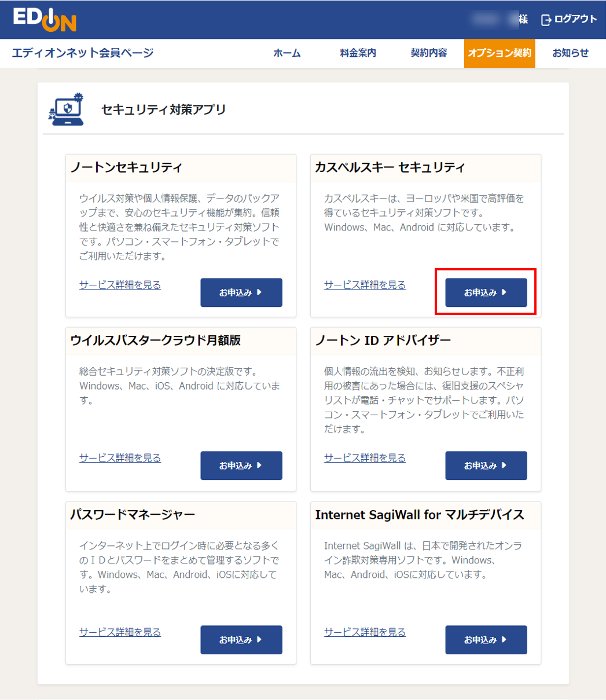This screenshot has width=606, height=700.
Task: Apply for ノートン ID アドバイザー
Action: click(x=486, y=466)
